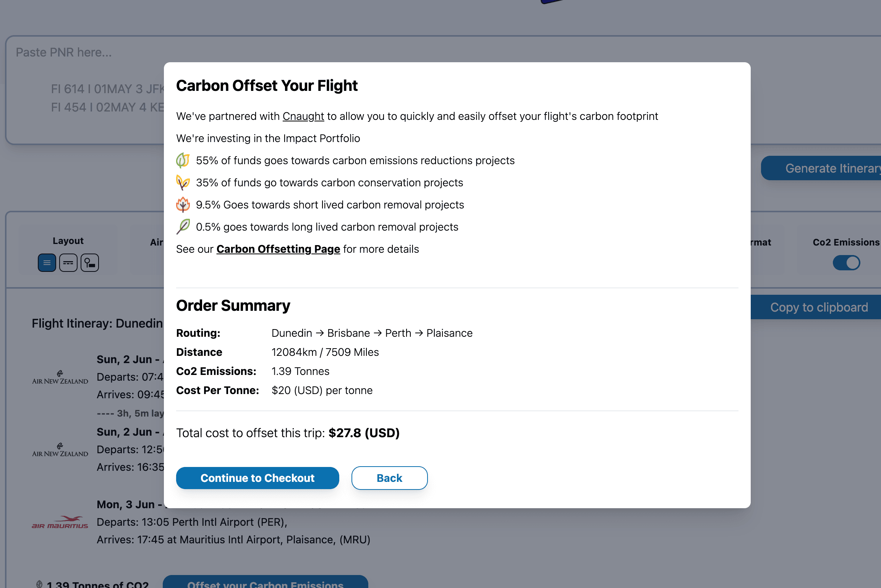Click the list layout icon

[47, 263]
